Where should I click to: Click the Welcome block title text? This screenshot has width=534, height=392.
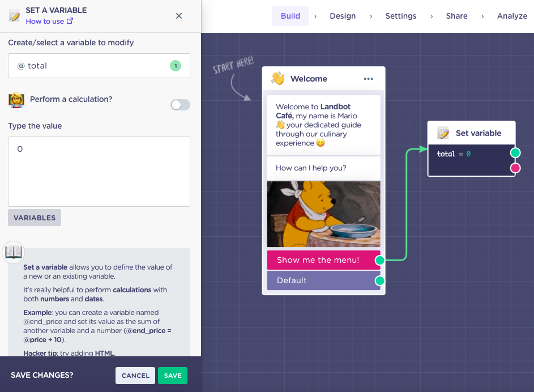tap(309, 79)
